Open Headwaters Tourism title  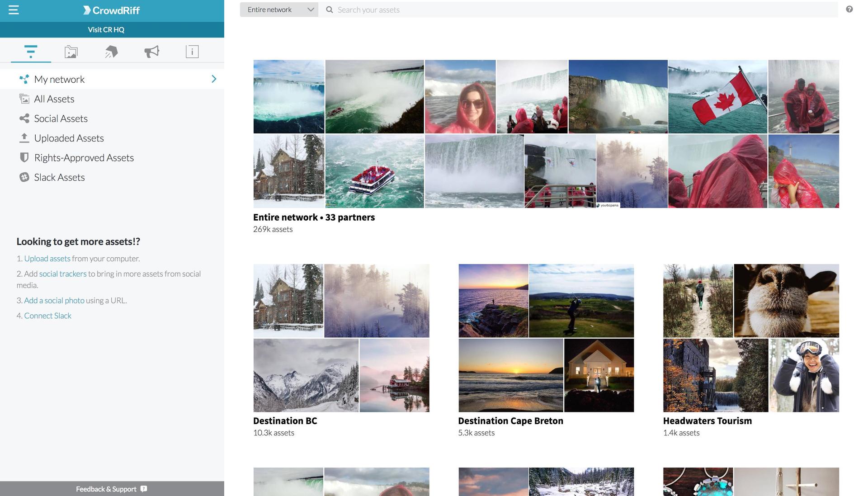707,420
